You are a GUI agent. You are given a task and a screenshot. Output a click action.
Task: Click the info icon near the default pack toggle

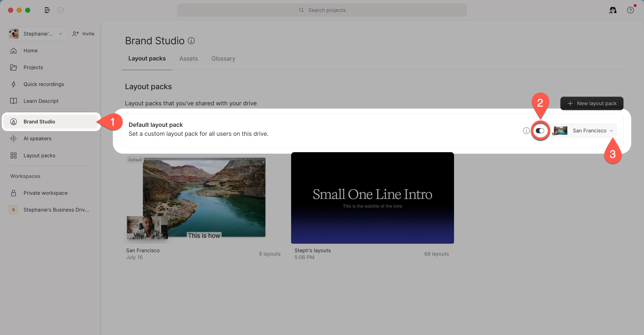coord(526,130)
